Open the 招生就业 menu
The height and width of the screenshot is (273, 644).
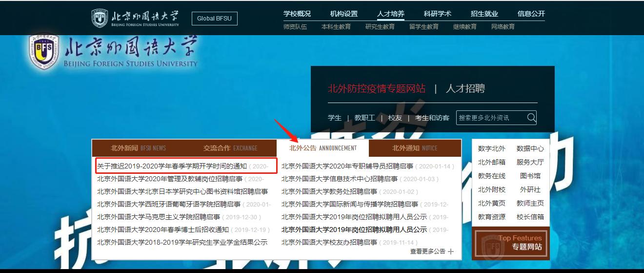pyautogui.click(x=484, y=14)
